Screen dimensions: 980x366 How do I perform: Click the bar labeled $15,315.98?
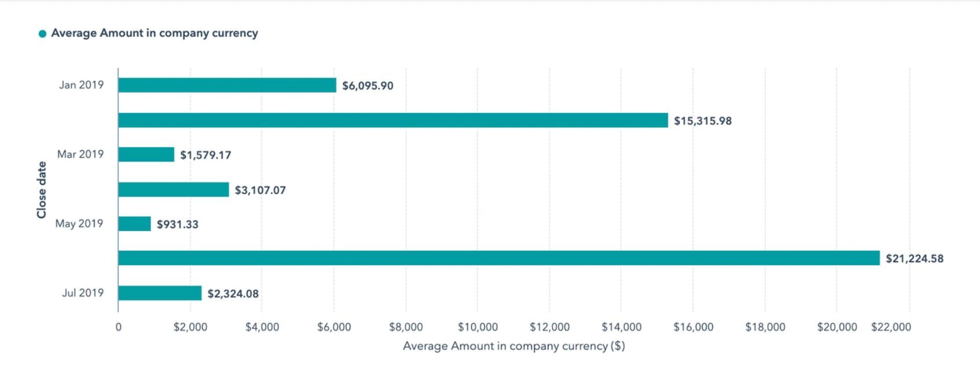(x=393, y=120)
